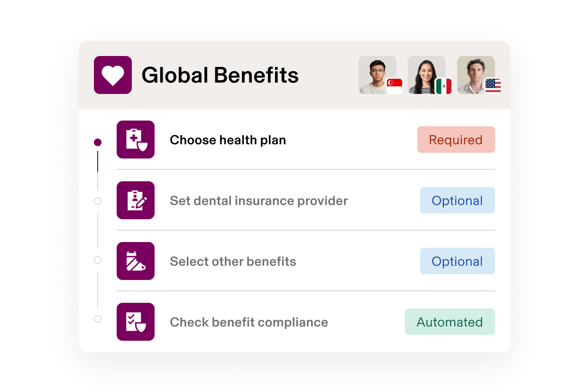Image resolution: width=588 pixels, height=392 pixels.
Task: Select the filled step dot beside Choose health plan
Action: pyautogui.click(x=98, y=141)
